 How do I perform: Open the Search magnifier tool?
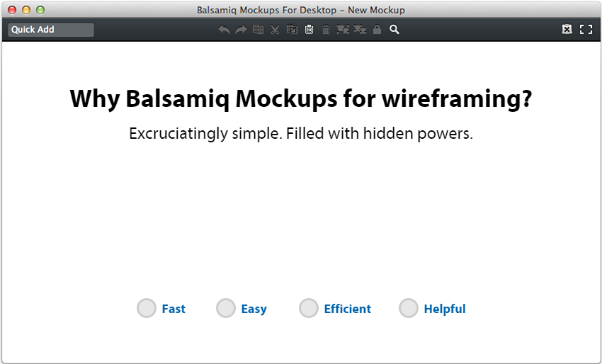coord(394,30)
